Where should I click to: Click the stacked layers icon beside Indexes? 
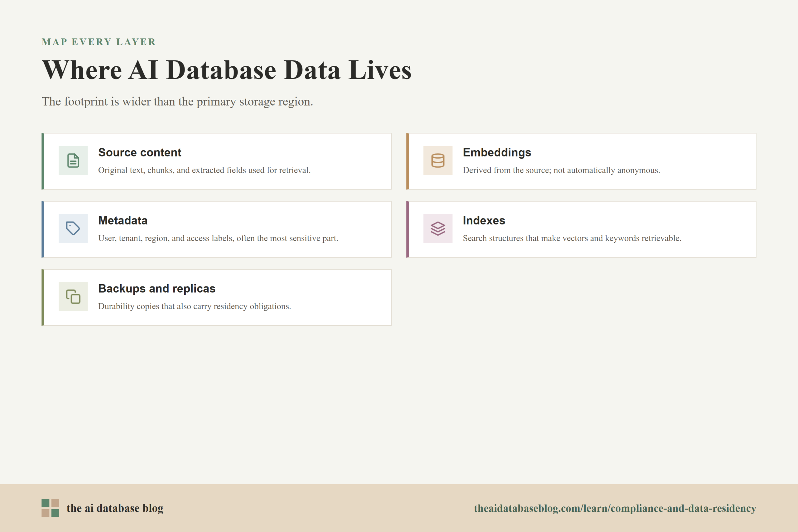(x=438, y=228)
